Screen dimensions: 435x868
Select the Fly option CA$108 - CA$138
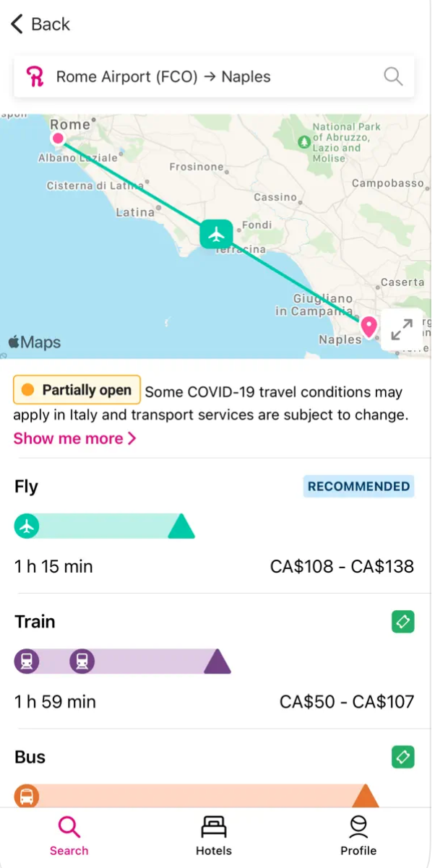(x=342, y=566)
